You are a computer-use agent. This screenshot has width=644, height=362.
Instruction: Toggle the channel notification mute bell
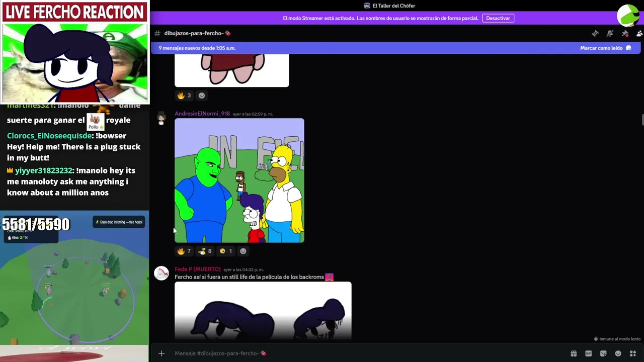(610, 33)
